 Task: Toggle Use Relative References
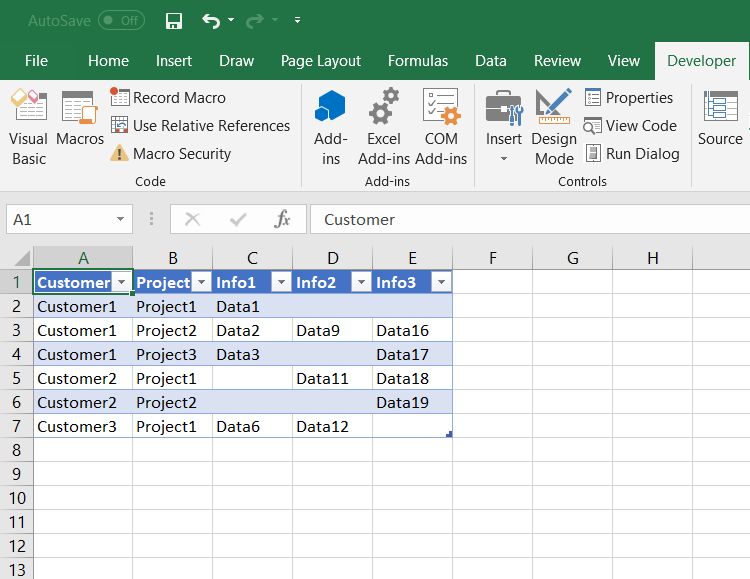[x=200, y=125]
